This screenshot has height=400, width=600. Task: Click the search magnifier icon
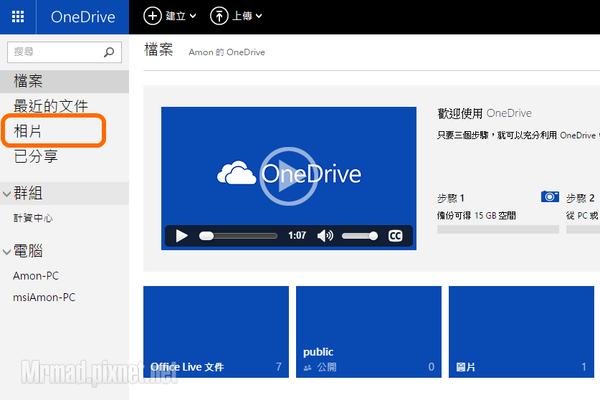110,51
